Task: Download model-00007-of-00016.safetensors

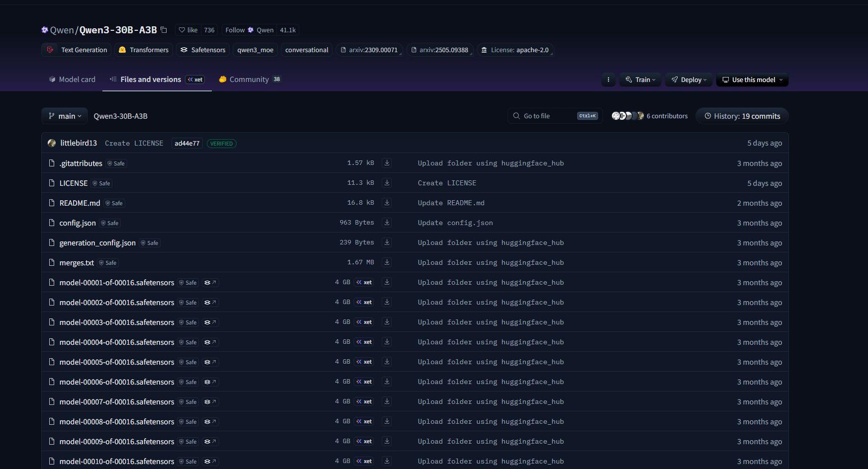Action: coord(387,401)
